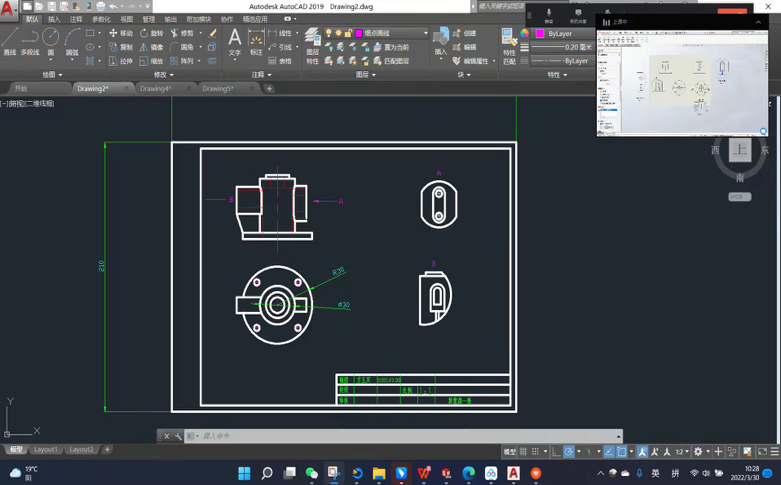
Task: Click the Insert block (插入) icon
Action: pos(441,40)
